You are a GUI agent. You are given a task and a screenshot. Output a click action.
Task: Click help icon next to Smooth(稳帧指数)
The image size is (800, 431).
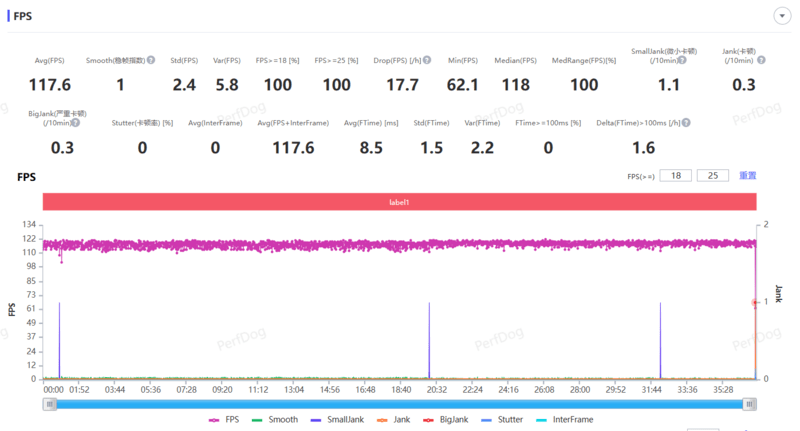coord(151,61)
